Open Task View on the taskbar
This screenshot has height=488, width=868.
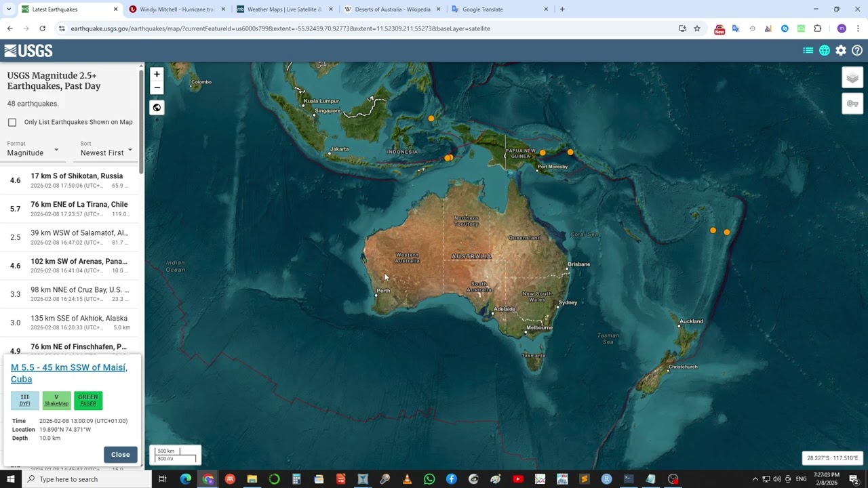pyautogui.click(x=163, y=479)
